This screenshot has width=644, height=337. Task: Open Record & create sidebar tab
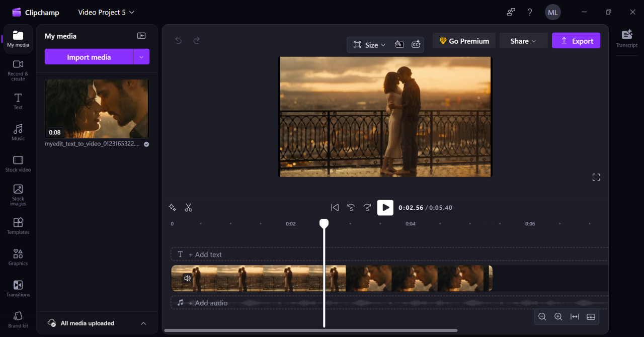[18, 70]
